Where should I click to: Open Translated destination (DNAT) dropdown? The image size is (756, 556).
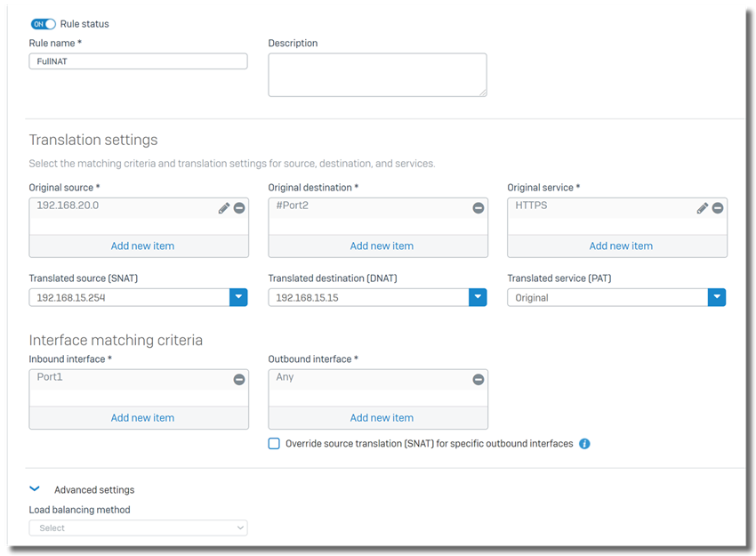(x=478, y=297)
